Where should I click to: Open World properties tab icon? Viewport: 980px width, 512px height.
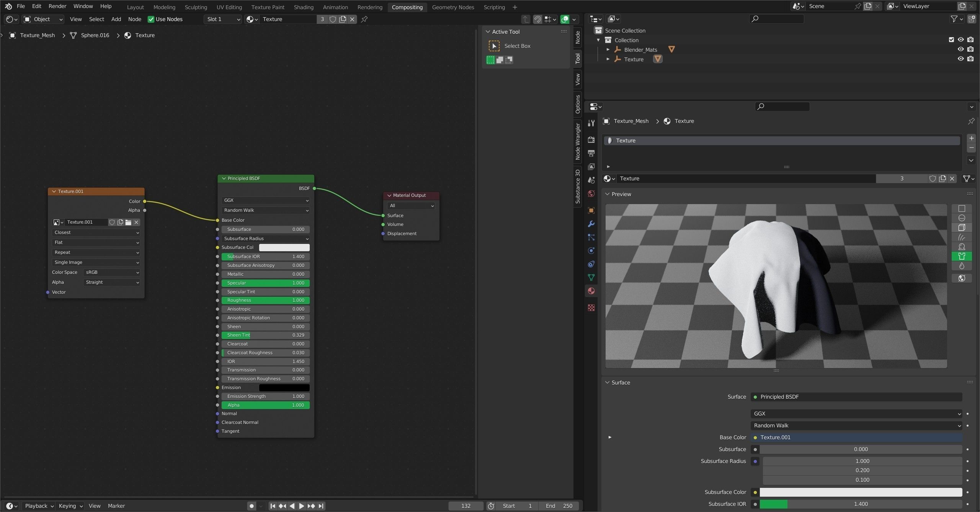[591, 194]
